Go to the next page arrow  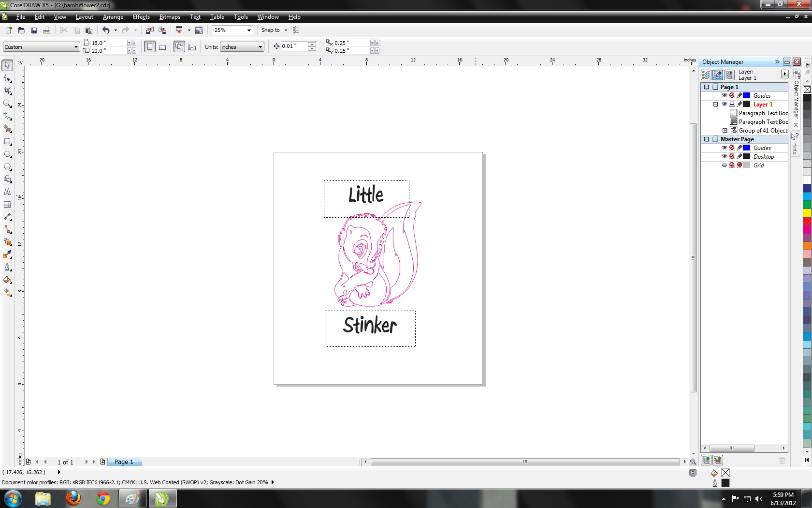point(87,462)
